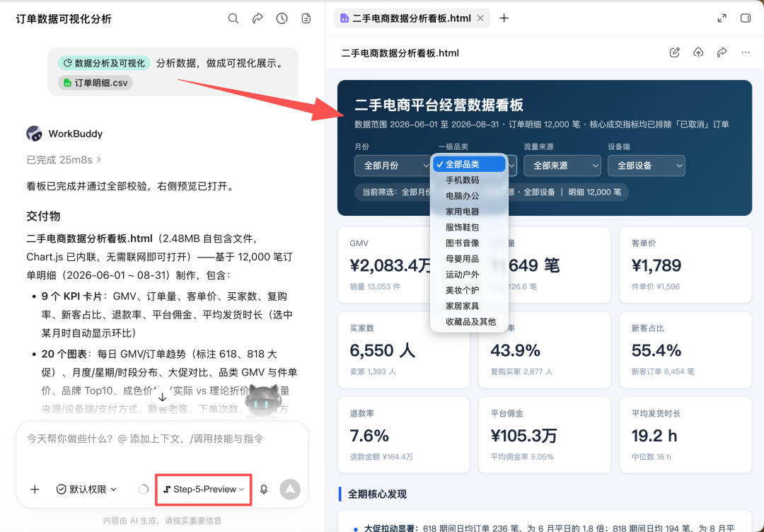
Task: Open the 全部来源 traffic source dropdown
Action: 562,166
